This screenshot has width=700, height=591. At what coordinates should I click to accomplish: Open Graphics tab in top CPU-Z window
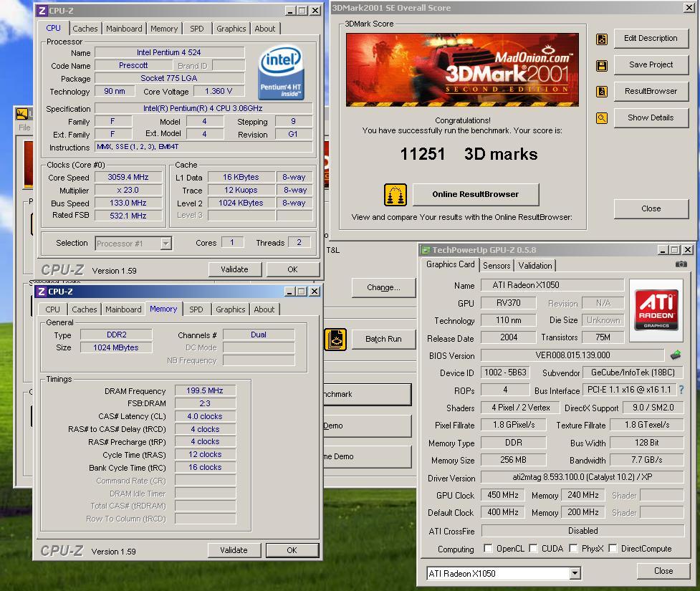pos(231,29)
